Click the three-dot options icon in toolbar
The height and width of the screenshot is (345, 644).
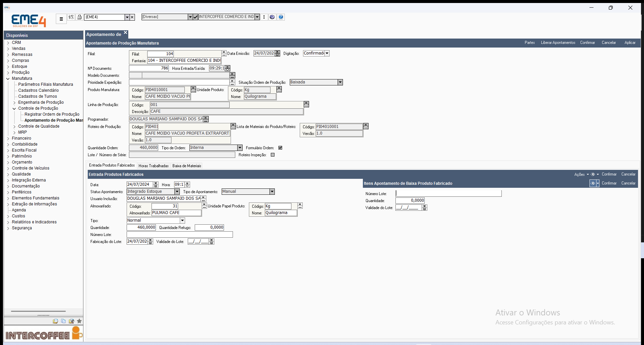click(x=264, y=17)
